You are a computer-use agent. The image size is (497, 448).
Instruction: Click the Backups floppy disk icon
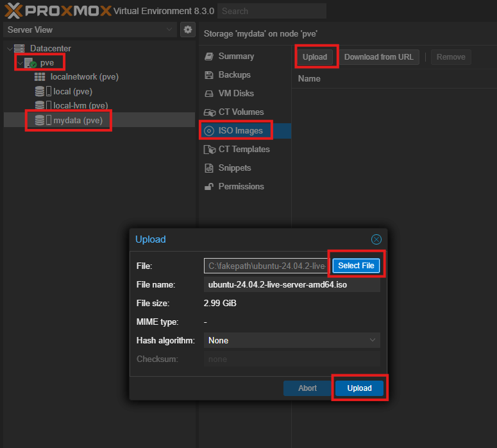point(209,75)
